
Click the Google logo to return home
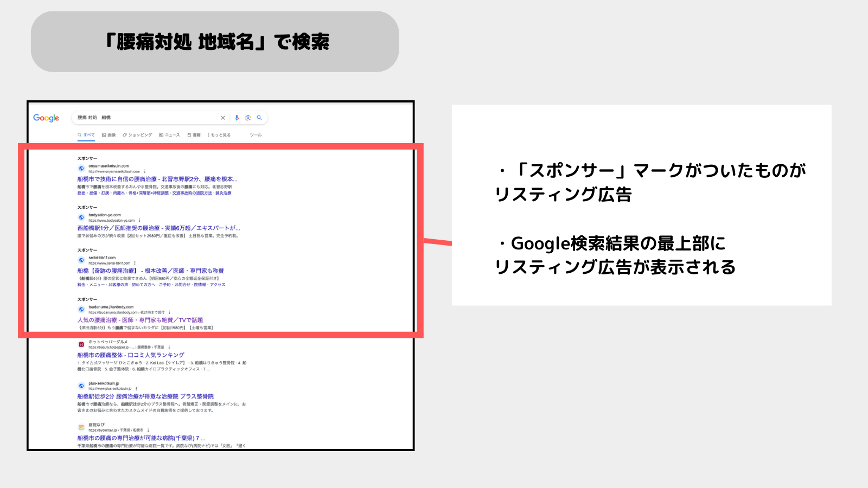pos(47,118)
